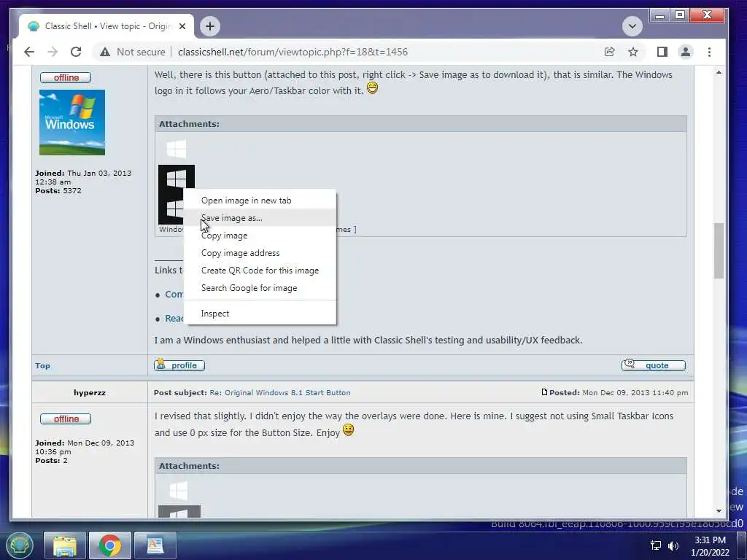Open Re: Original Windows 8.1 Start Button link
Screen dimensions: 747x560
point(280,393)
